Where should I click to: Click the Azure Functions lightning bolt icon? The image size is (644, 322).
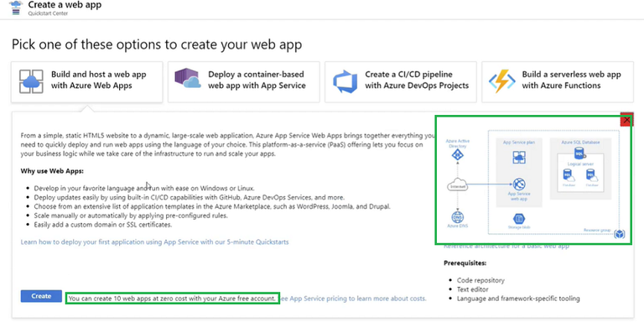502,80
